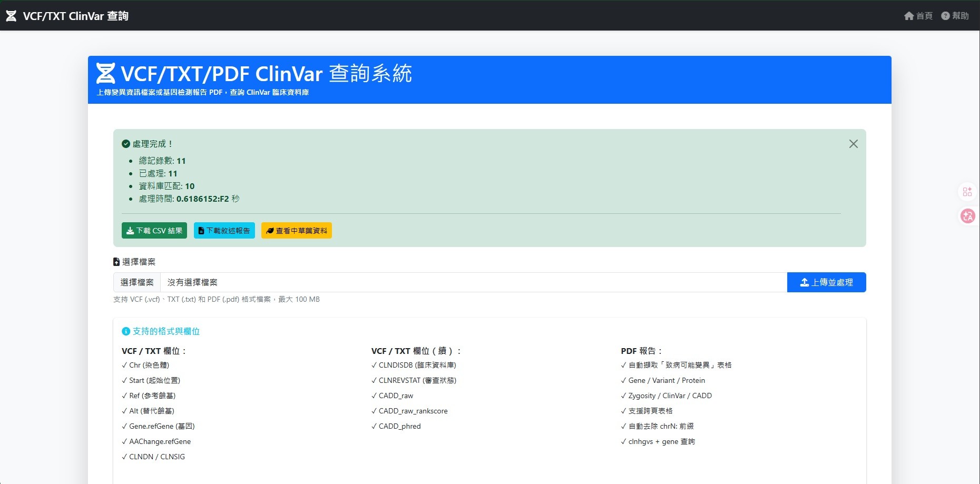
Task: Download CSV results with 下載 CSV 結果
Action: tap(154, 231)
